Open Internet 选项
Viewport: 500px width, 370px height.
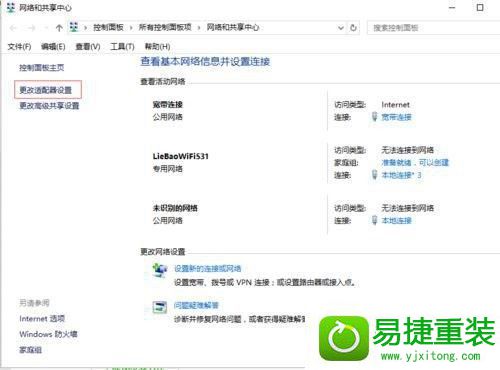point(42,319)
